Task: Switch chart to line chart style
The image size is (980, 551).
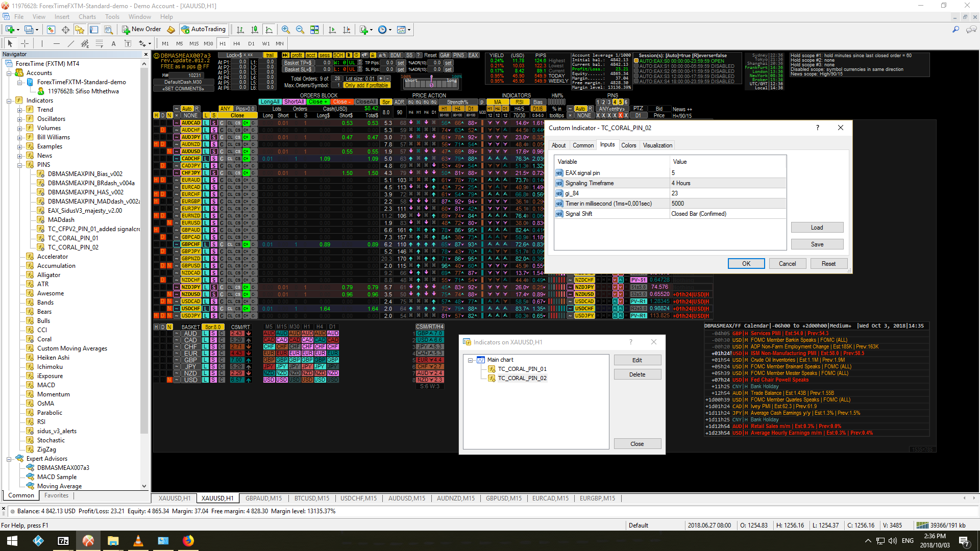Action: coord(269,30)
